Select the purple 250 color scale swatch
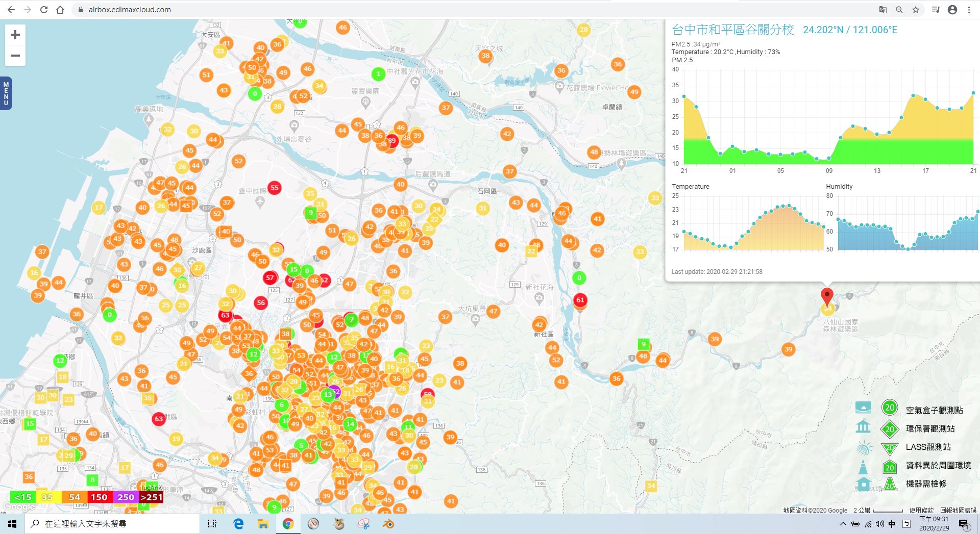This screenshot has height=534, width=980. click(x=125, y=497)
